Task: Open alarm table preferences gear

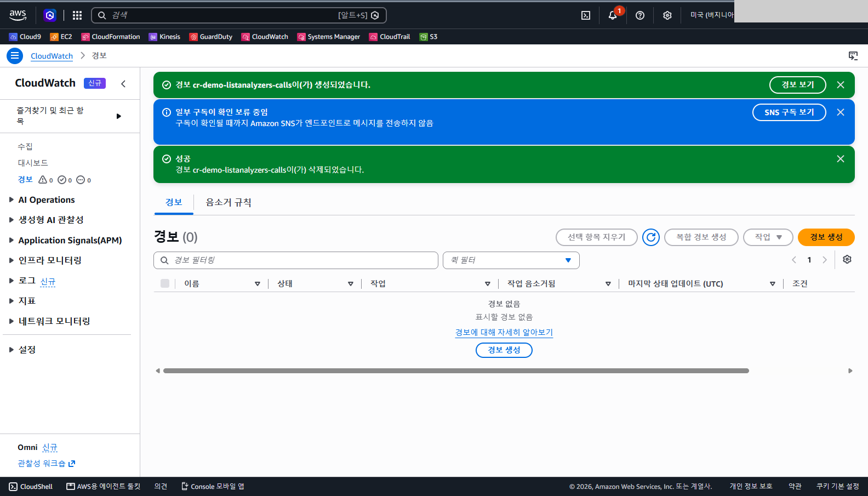Action: pyautogui.click(x=847, y=260)
